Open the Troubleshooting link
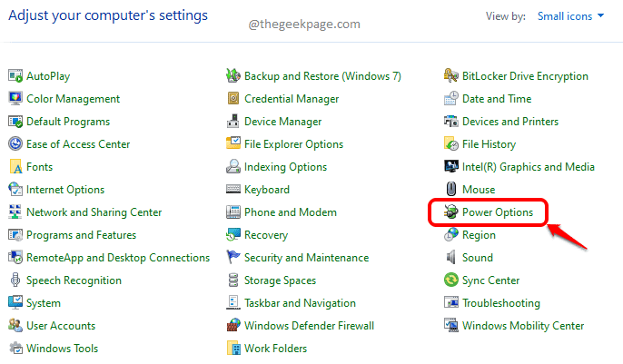 click(500, 303)
